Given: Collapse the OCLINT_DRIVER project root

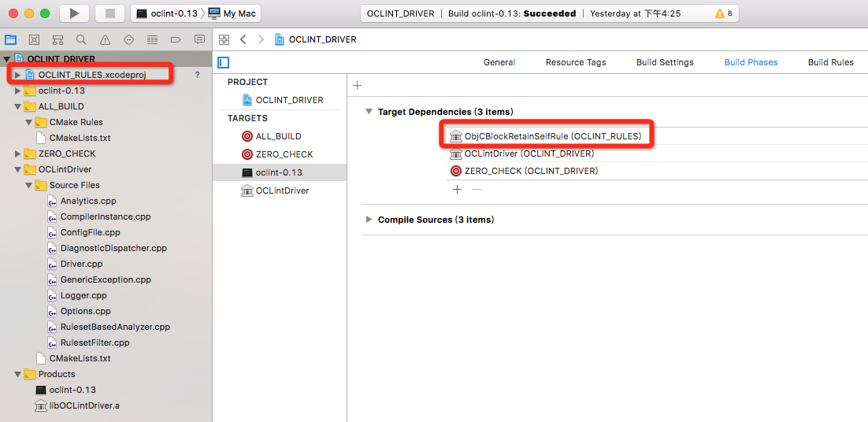Looking at the screenshot, I should pos(6,59).
